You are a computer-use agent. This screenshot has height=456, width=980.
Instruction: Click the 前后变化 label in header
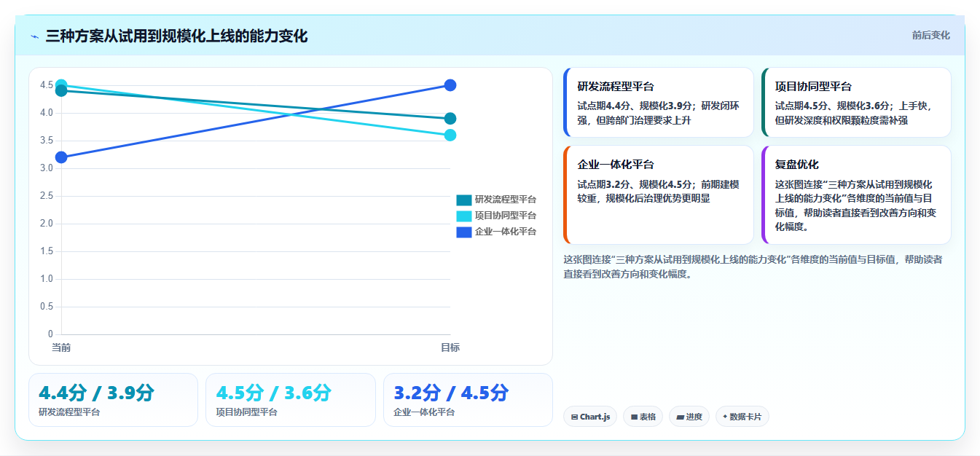click(930, 35)
